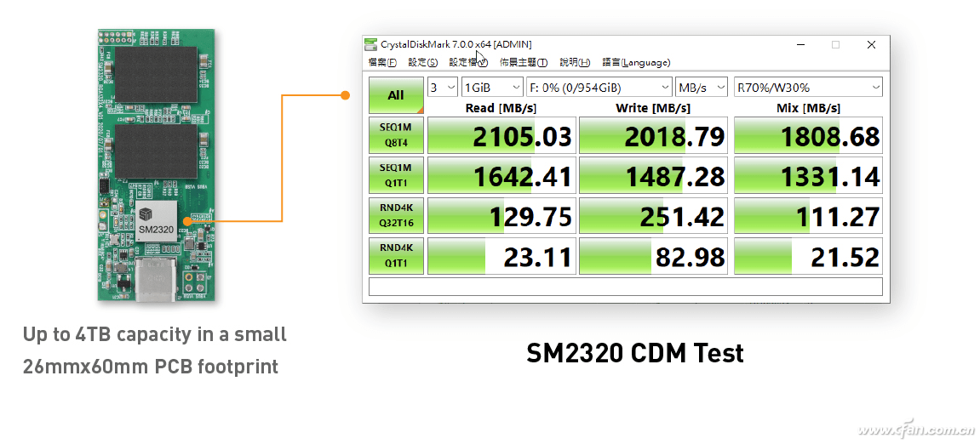
Task: Click the CrystalDiskMark app icon in title bar
Action: pos(371,44)
